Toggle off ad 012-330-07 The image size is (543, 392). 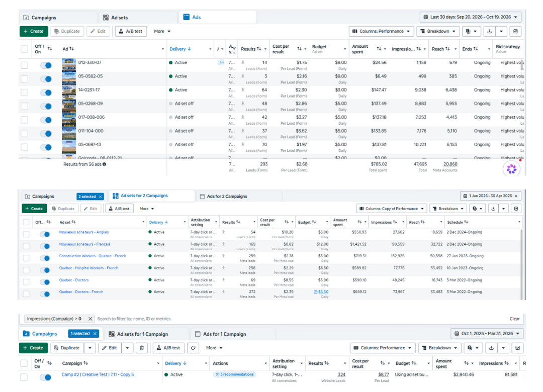[46, 65]
